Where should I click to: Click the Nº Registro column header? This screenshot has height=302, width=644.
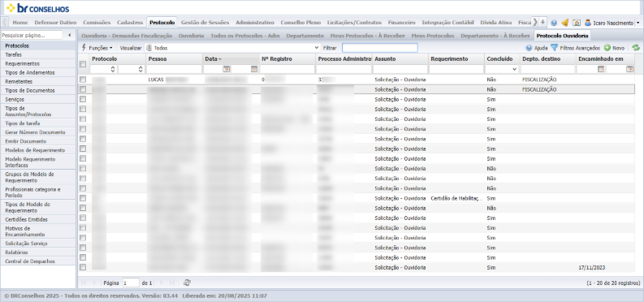[287, 59]
